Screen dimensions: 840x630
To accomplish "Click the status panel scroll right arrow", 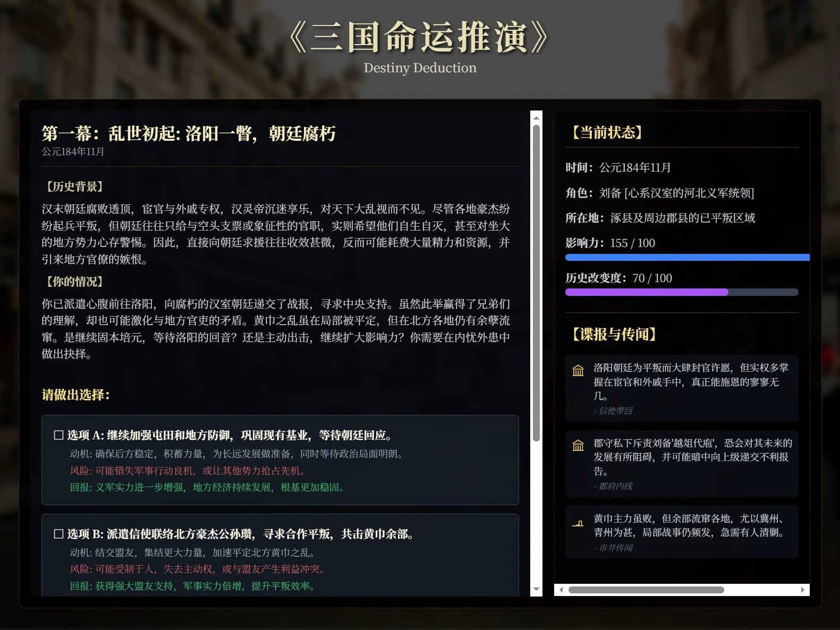I will pyautogui.click(x=803, y=590).
